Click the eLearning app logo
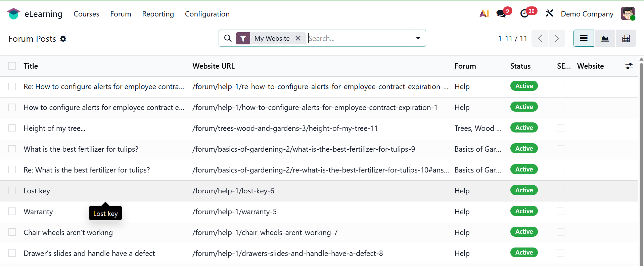Viewport: 644px width, 266px height. pyautogui.click(x=13, y=14)
